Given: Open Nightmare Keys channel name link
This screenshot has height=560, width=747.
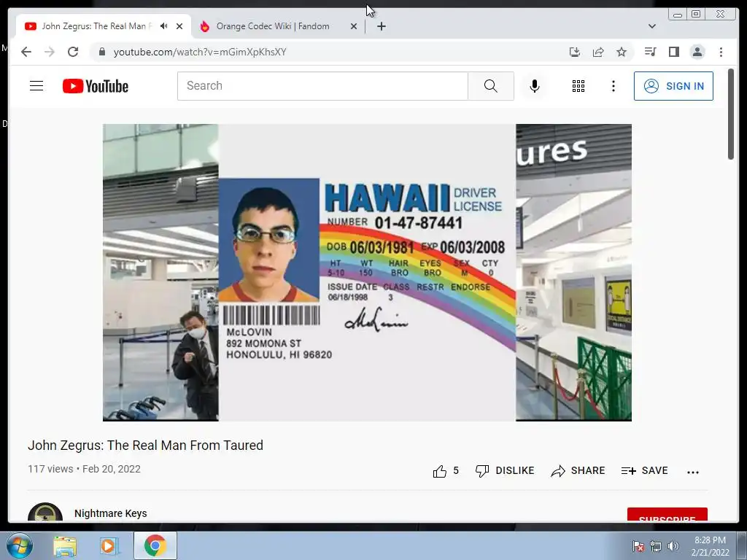Looking at the screenshot, I should pos(111,513).
